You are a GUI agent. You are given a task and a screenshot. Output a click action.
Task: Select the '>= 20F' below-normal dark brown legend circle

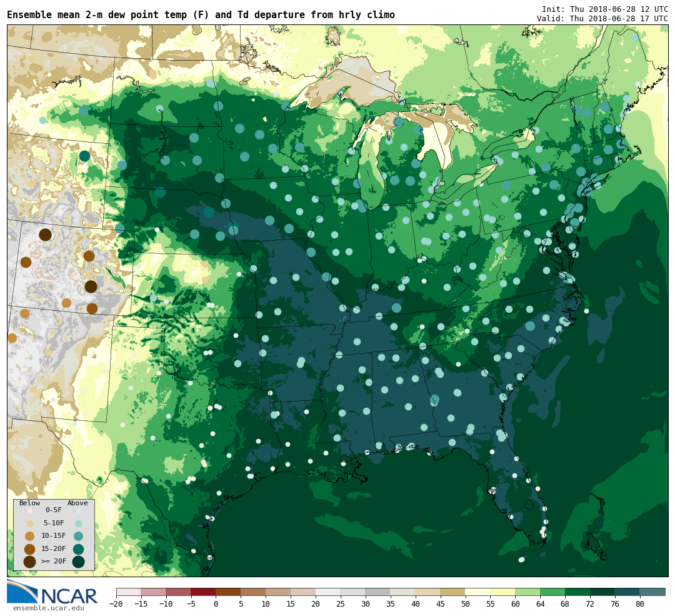coord(29,562)
